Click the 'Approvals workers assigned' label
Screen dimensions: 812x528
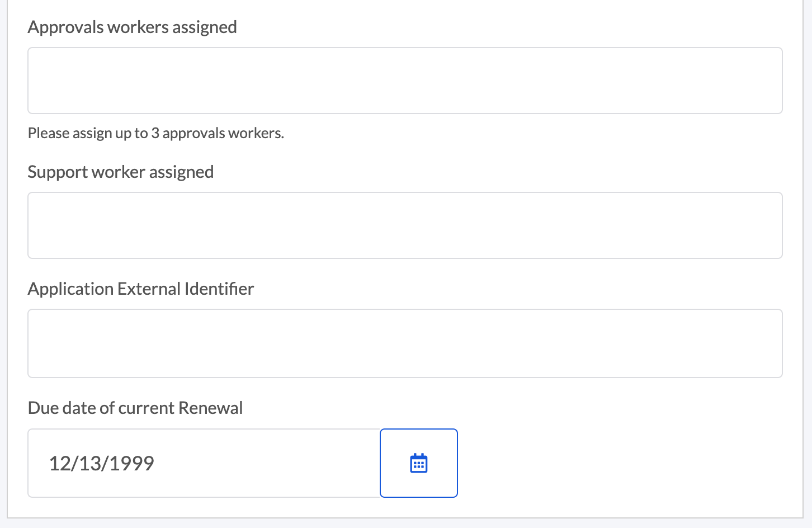[133, 27]
